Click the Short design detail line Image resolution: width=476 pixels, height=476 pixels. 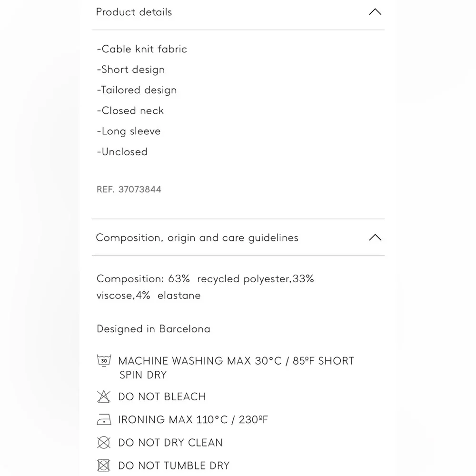131,70
